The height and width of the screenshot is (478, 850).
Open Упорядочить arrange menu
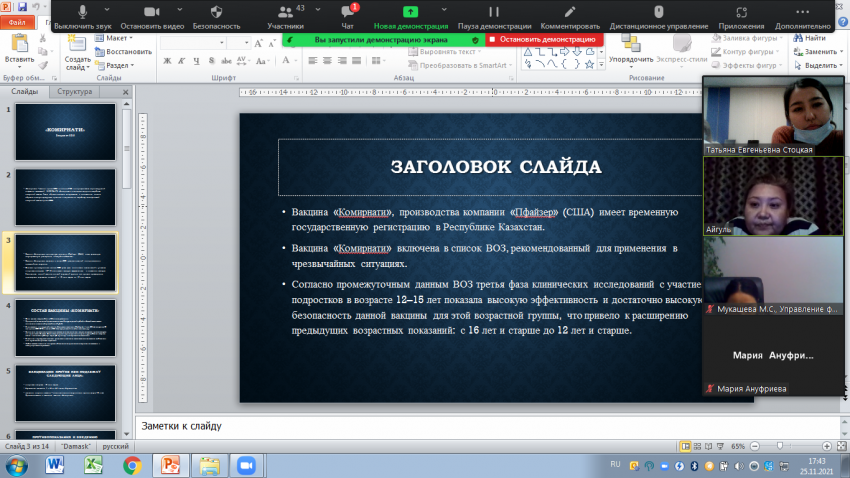pyautogui.click(x=630, y=49)
